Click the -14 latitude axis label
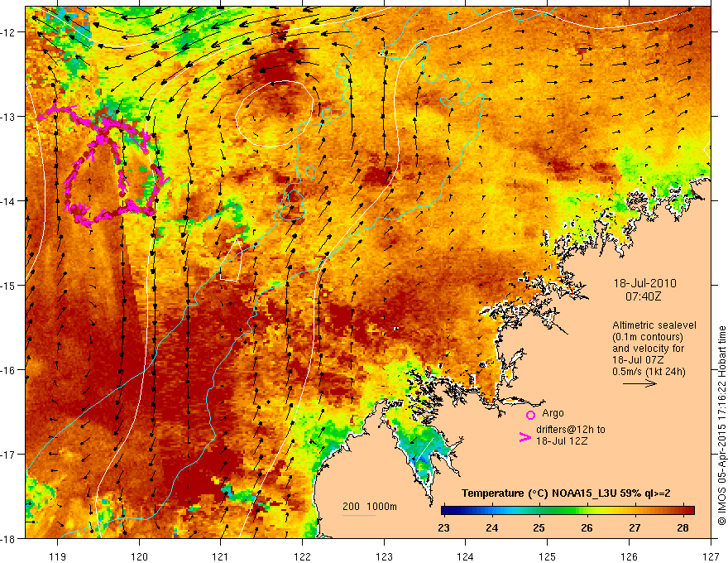This screenshot has width=728, height=563. click(9, 201)
